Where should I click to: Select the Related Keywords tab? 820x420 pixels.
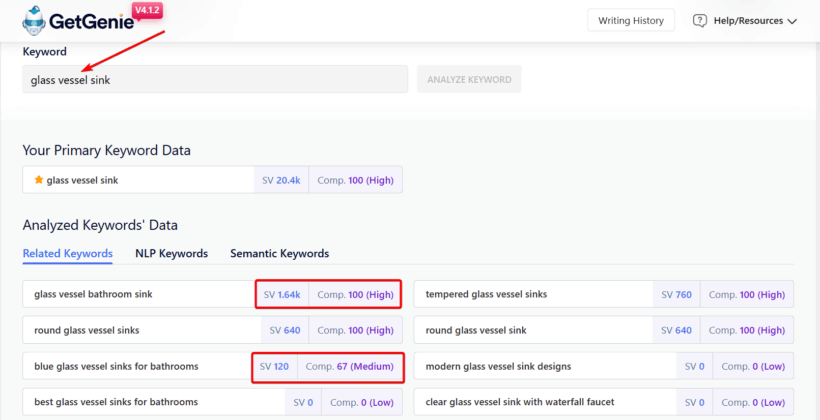(x=67, y=253)
